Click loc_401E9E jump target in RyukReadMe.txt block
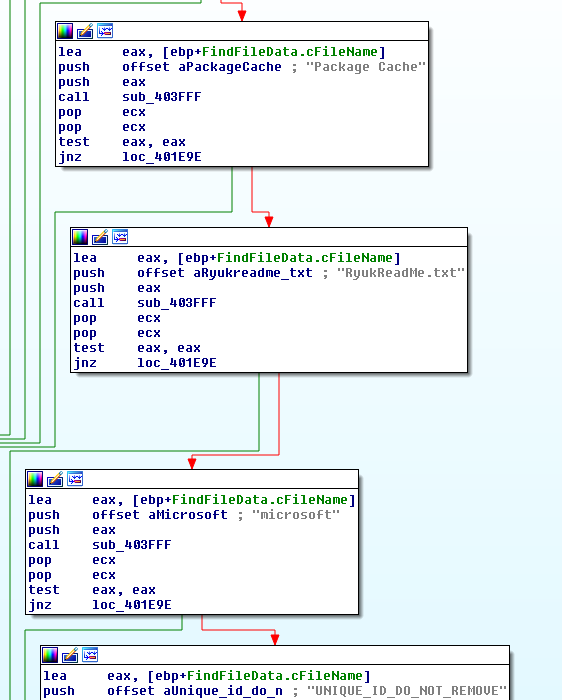562x700 pixels. pos(176,362)
